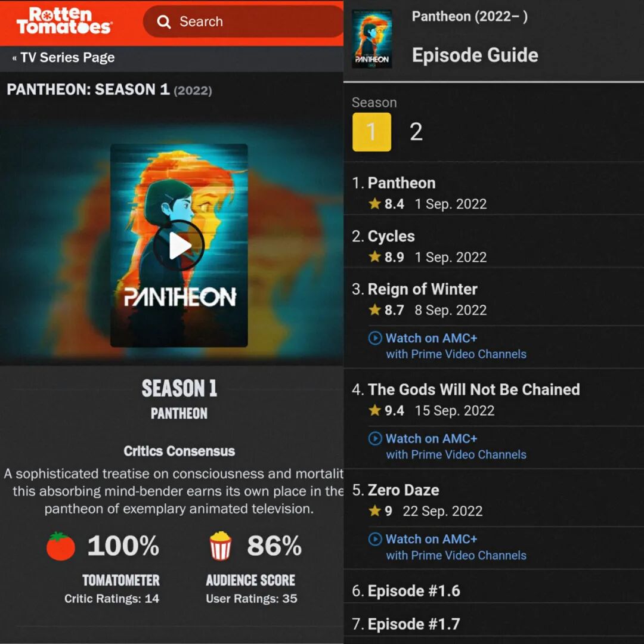Click Pantheon poster thumbnail in Episode Guide header

371,39
